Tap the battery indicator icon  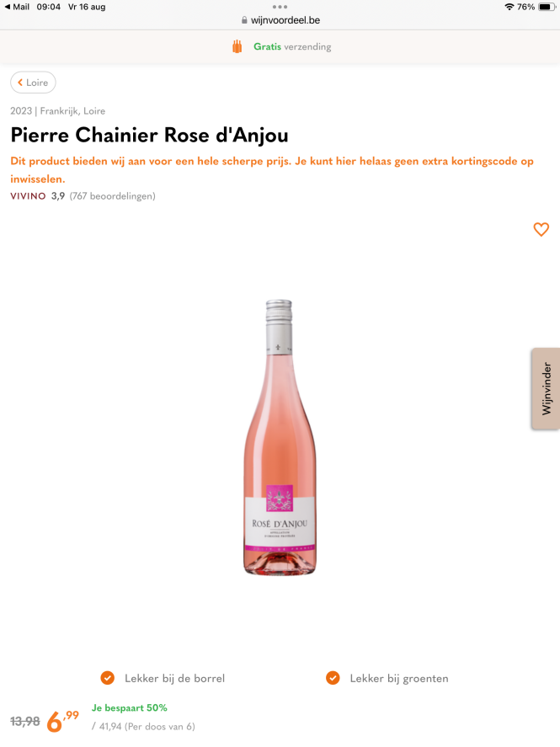pos(547,7)
